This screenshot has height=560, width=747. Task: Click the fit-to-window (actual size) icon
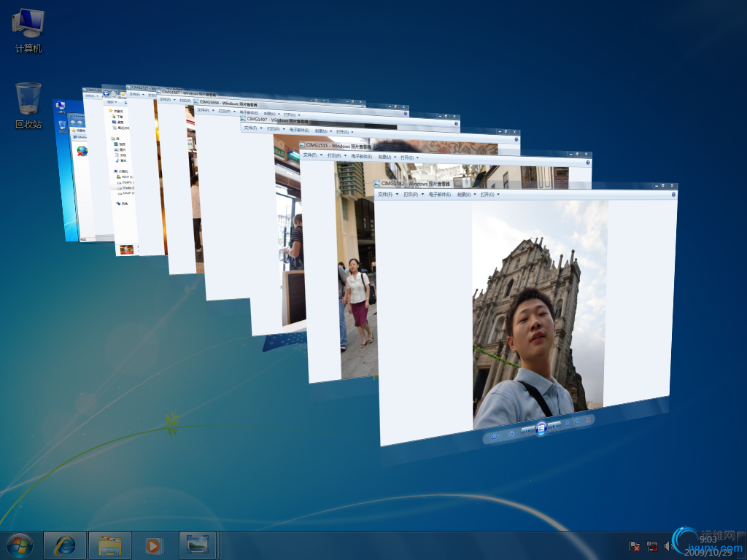[x=511, y=435]
